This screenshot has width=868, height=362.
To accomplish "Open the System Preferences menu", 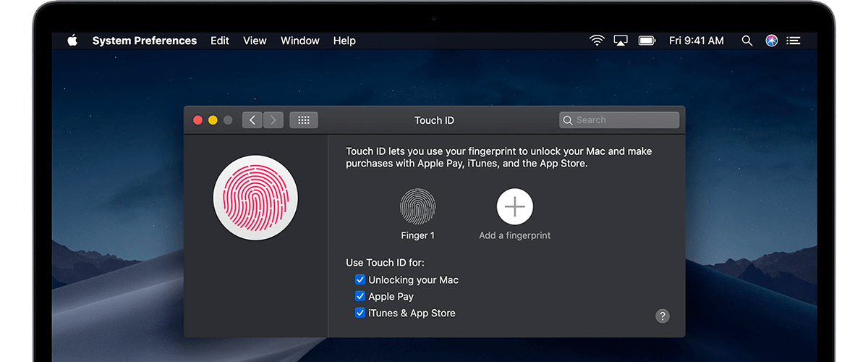I will 144,41.
